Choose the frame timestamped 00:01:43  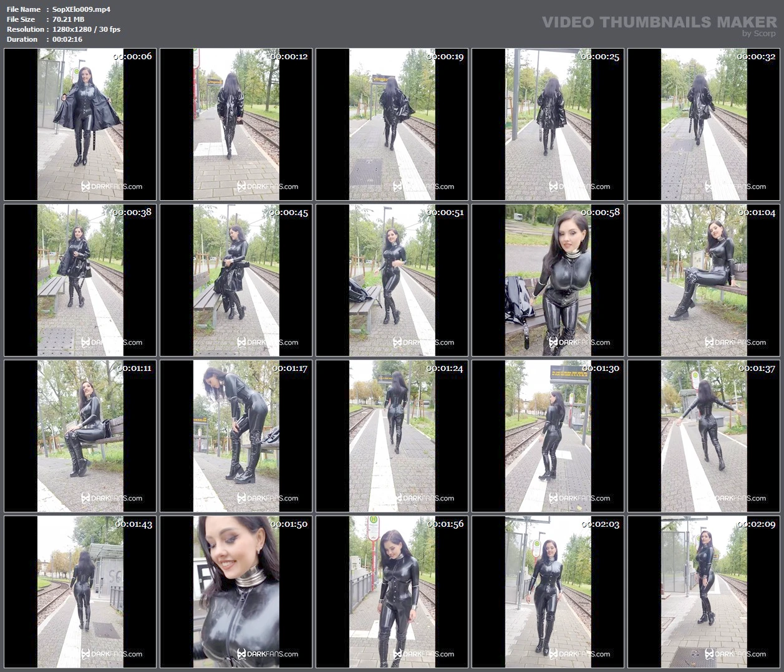click(80, 592)
